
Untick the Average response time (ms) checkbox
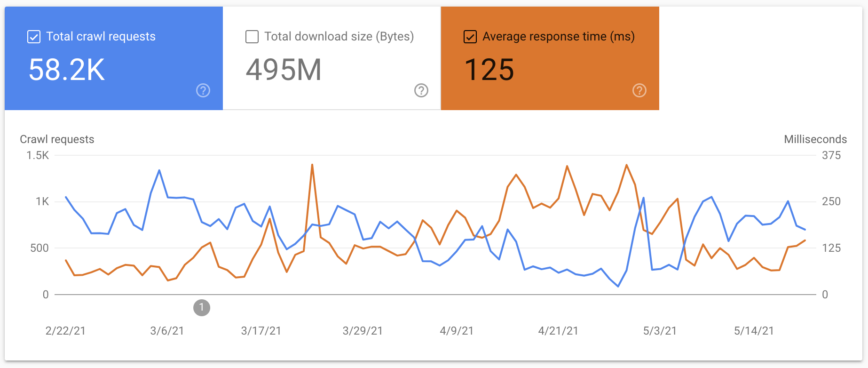point(470,37)
